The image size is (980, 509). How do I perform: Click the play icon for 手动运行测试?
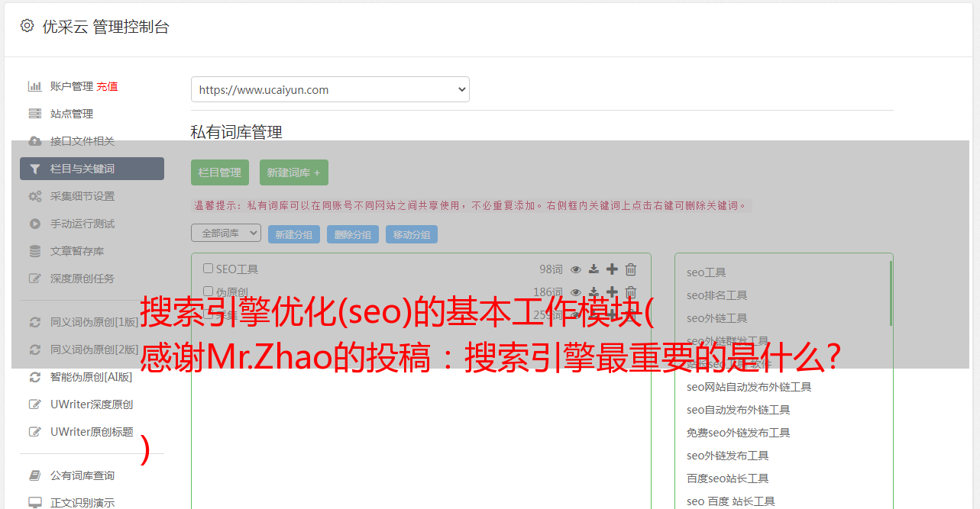coord(34,224)
